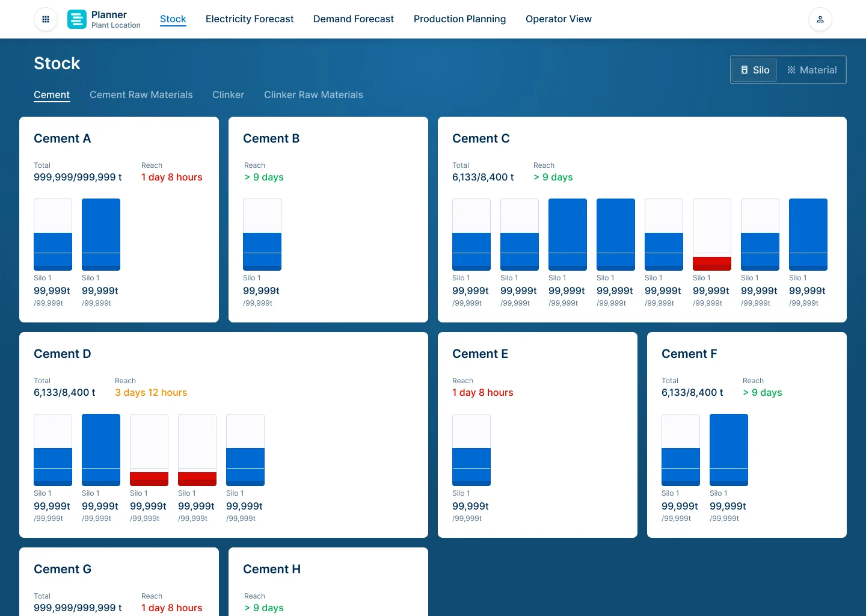Image resolution: width=866 pixels, height=616 pixels.
Task: Click Cement C total '6,133/8,400 t'
Action: [483, 177]
